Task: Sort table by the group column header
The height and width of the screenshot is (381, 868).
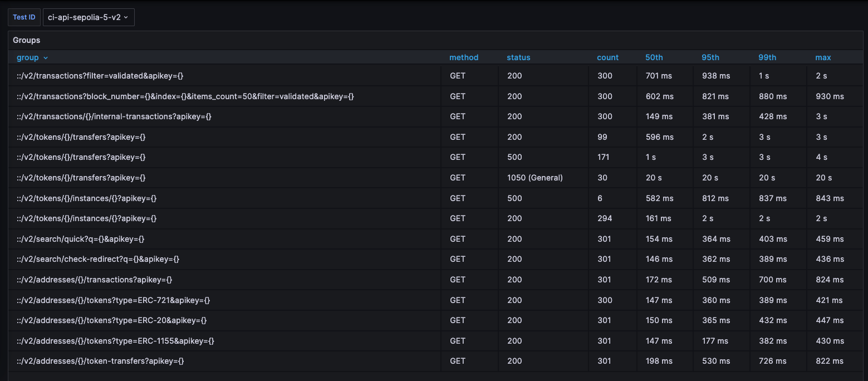Action: click(x=28, y=57)
